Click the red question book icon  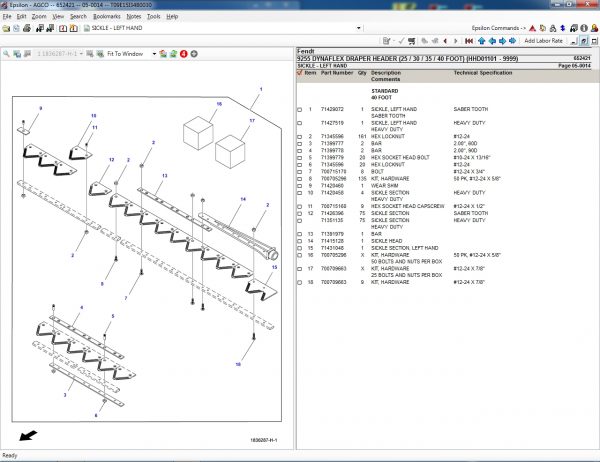coord(63,28)
